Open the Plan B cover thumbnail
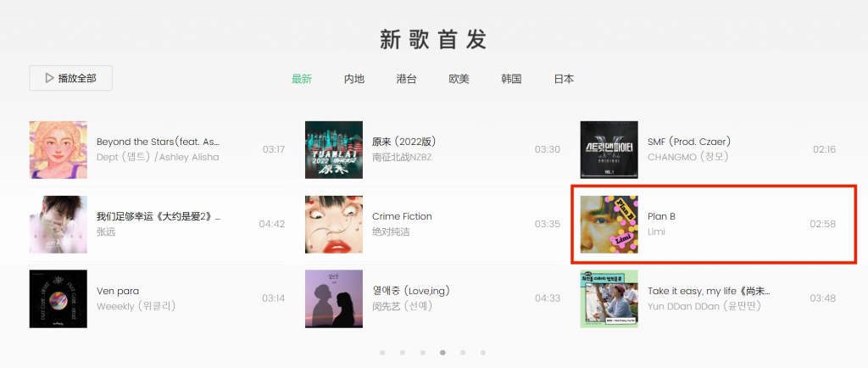868x368 pixels. click(x=609, y=224)
